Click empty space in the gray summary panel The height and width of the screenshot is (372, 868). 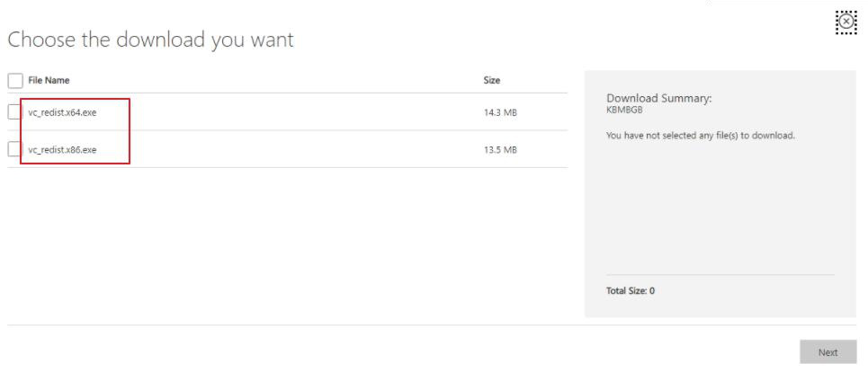(720, 207)
